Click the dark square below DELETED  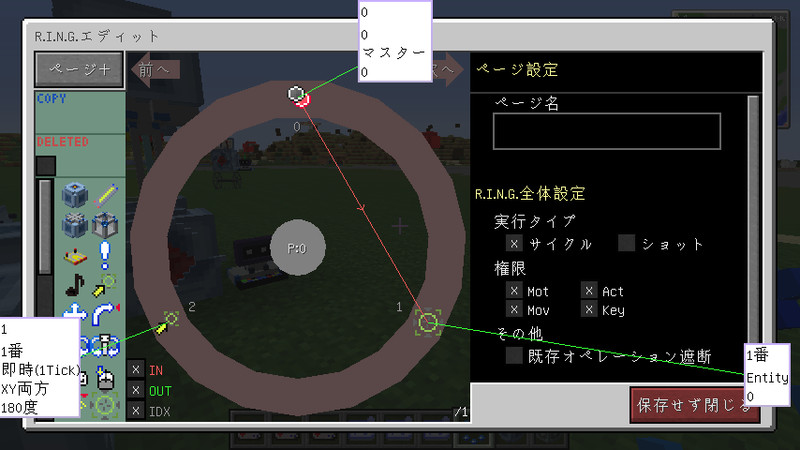pyautogui.click(x=46, y=166)
